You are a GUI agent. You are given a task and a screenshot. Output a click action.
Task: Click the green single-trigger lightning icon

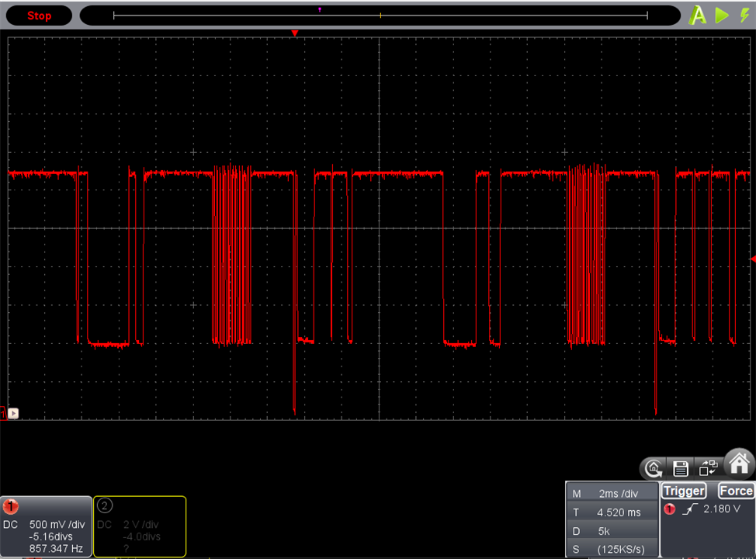point(744,16)
